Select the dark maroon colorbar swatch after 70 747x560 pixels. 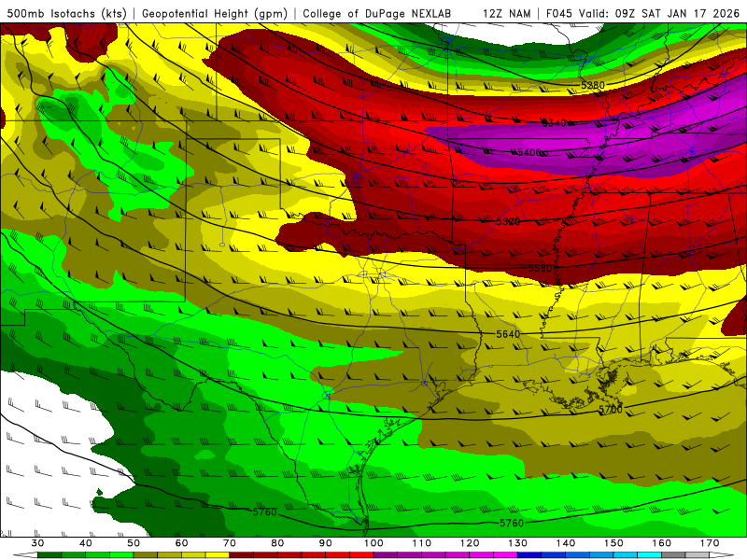(242, 555)
